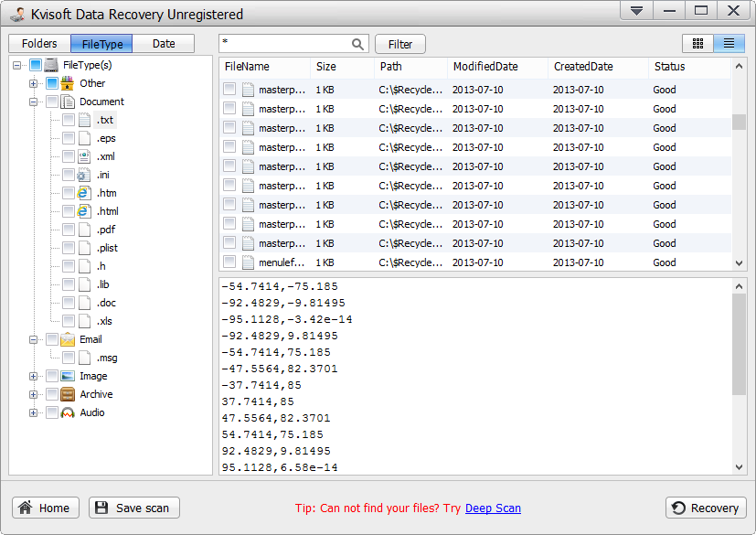Click the .doc file icon
This screenshot has height=535, width=756.
pos(84,303)
